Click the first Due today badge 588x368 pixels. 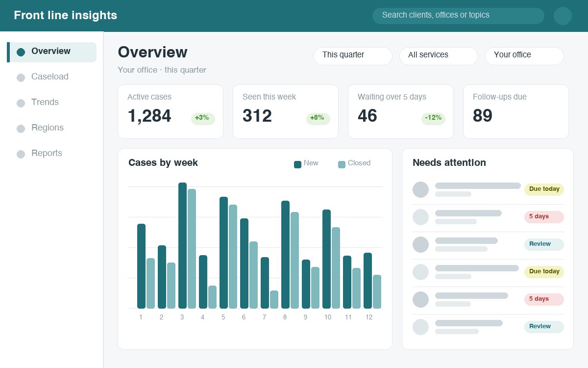544,189
